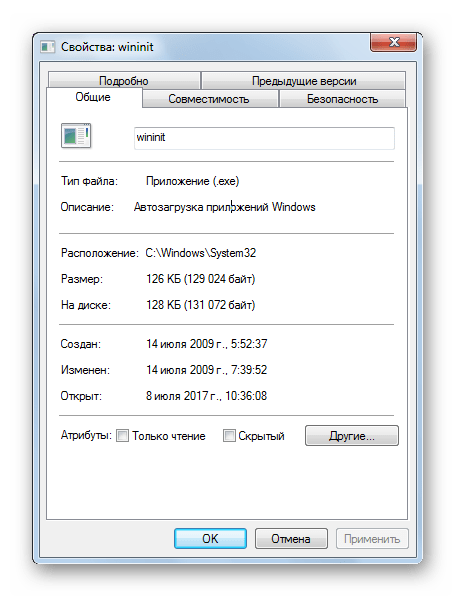Open the 'Предыдущие версии' tab
This screenshot has width=456, height=597.
point(304,80)
